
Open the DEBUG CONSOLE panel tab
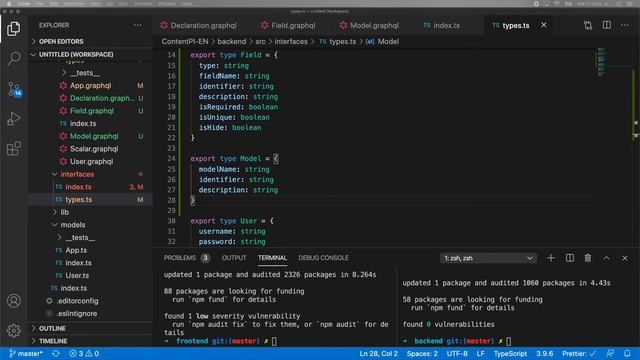pyautogui.click(x=323, y=258)
